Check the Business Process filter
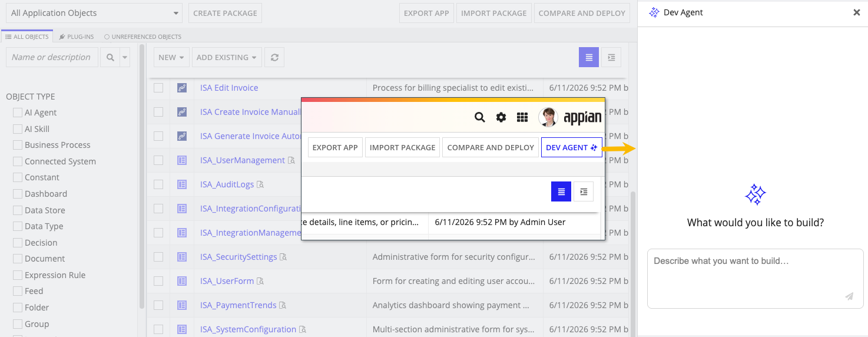This screenshot has width=868, height=337. (x=18, y=145)
